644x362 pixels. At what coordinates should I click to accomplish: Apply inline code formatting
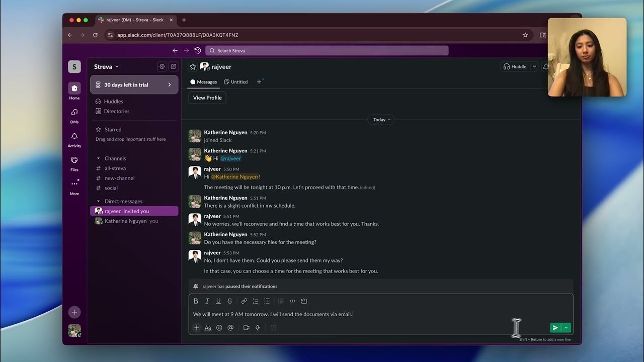[x=292, y=301]
